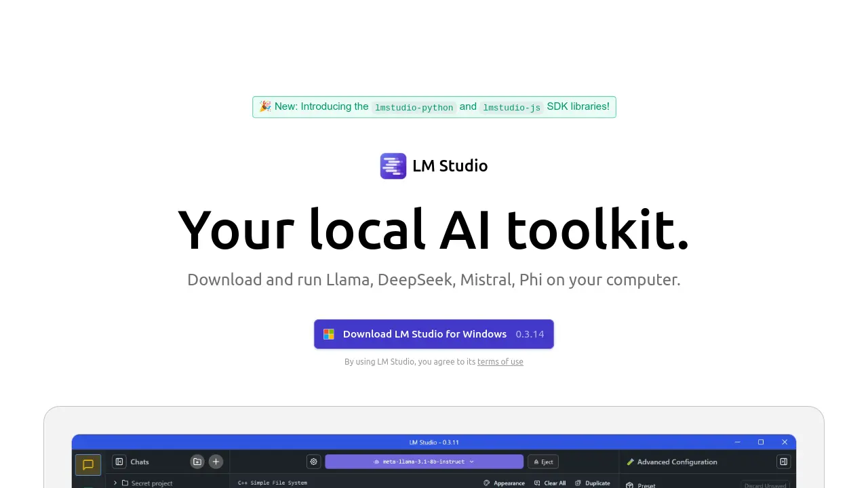Viewport: 868px width, 488px height.
Task: Clear All chat messages
Action: pyautogui.click(x=550, y=483)
